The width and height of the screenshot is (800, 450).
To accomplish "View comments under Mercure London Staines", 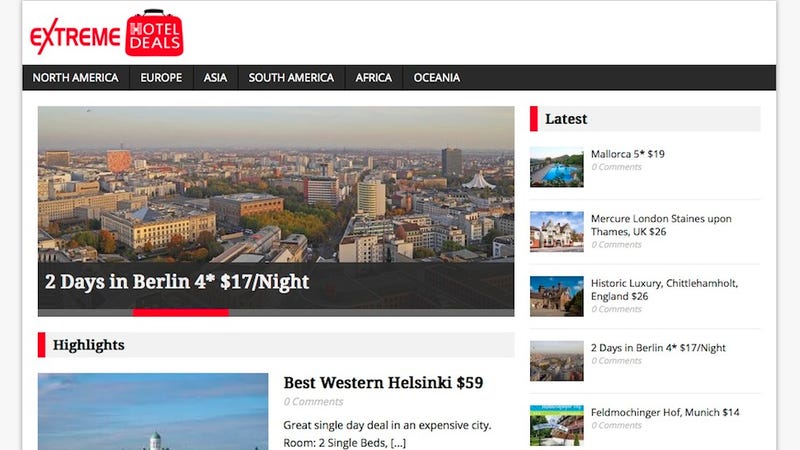I will [x=616, y=244].
